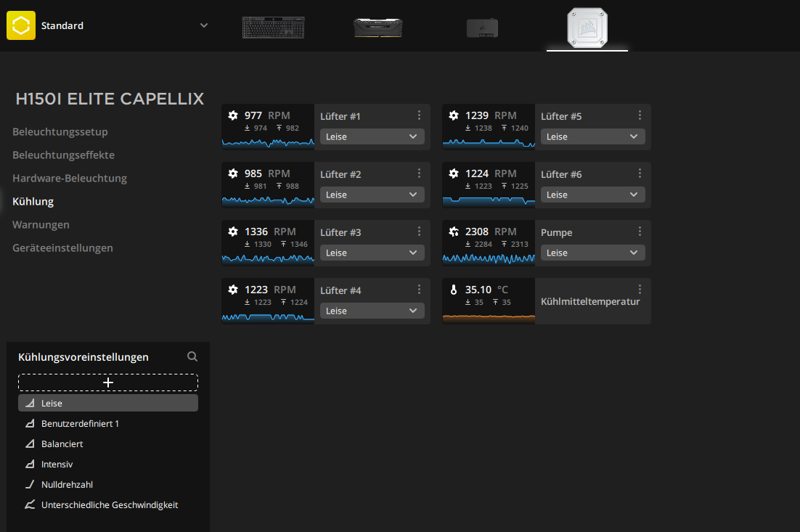Click the fan icon of Lüfter #4
This screenshot has height=532, width=800.
pos(233,290)
